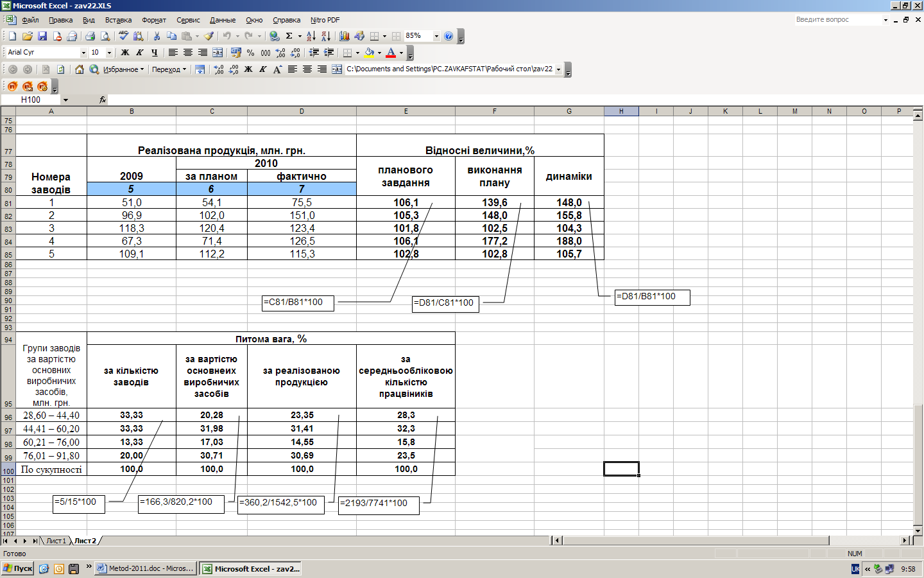The width and height of the screenshot is (924, 578).
Task: Open the Данные menu
Action: [x=223, y=20]
